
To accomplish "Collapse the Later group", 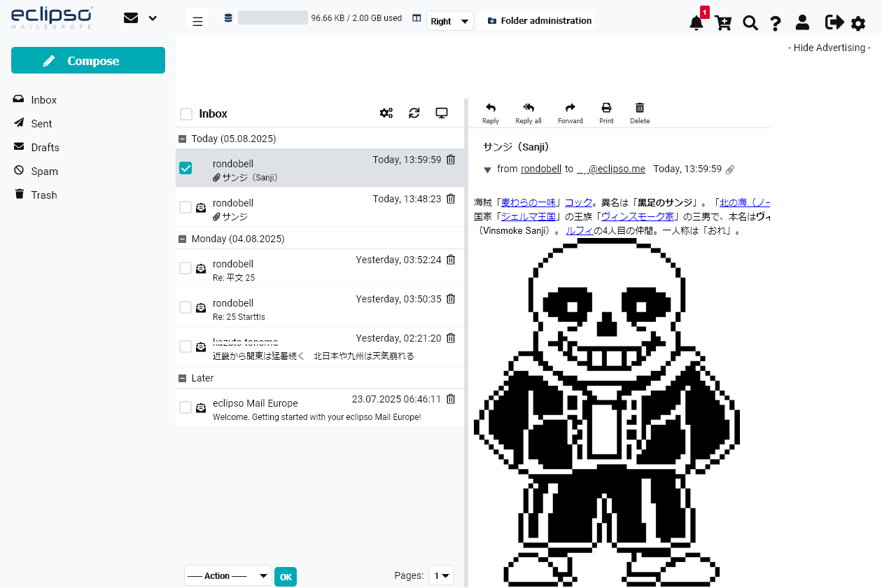I will coord(183,378).
